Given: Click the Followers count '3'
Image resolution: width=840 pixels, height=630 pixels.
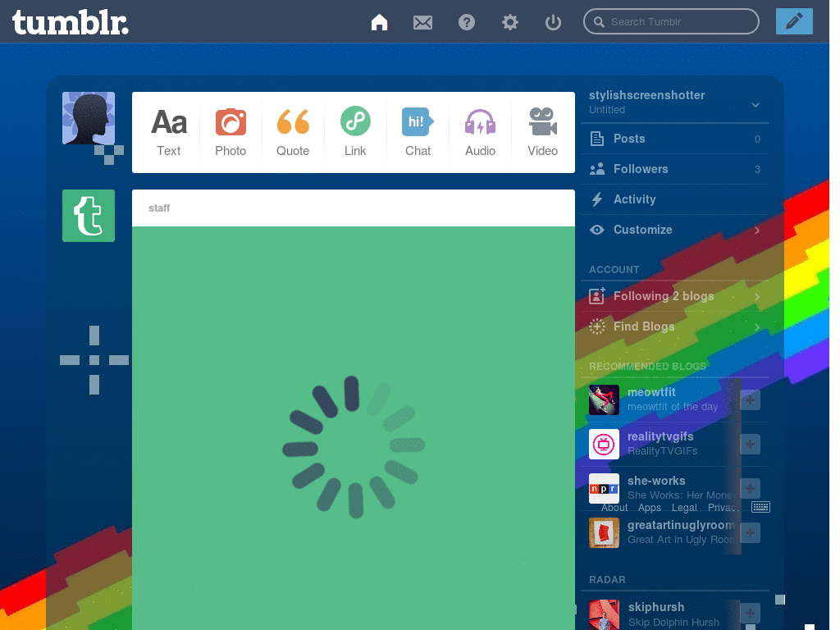Looking at the screenshot, I should pos(757,169).
